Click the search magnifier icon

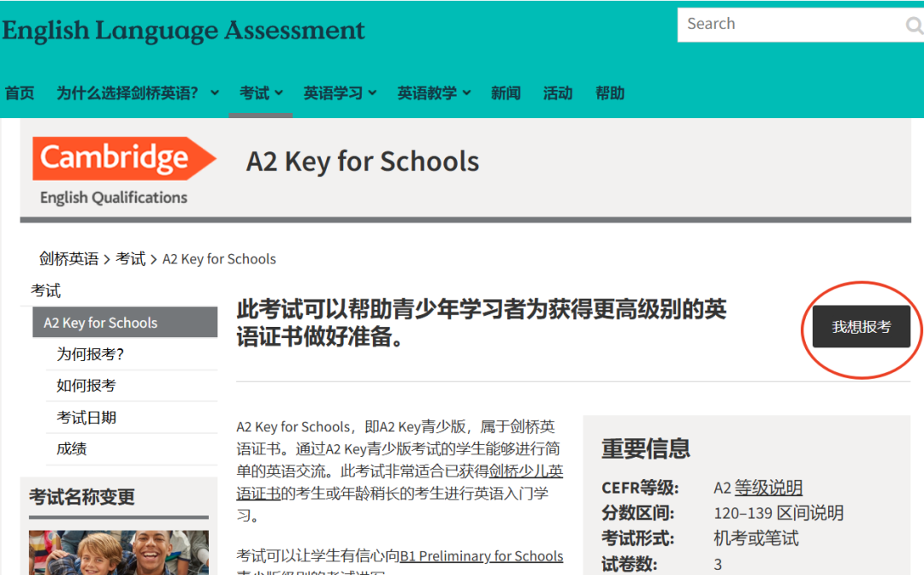point(914,24)
